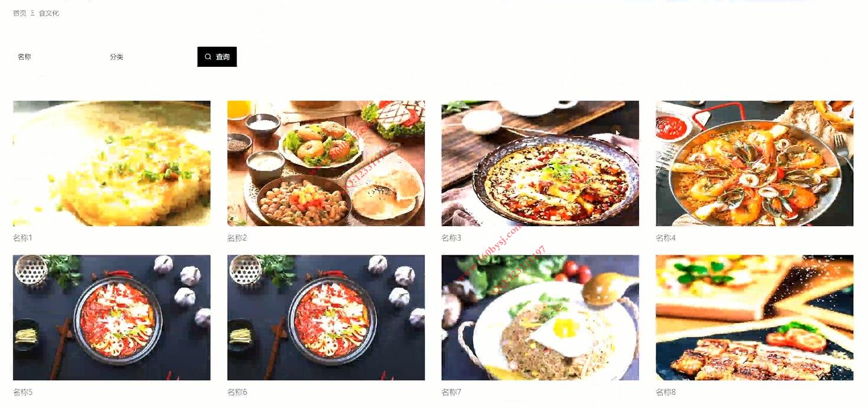This screenshot has height=409, width=868.
Task: Click the 名称2 caption text
Action: coord(237,238)
